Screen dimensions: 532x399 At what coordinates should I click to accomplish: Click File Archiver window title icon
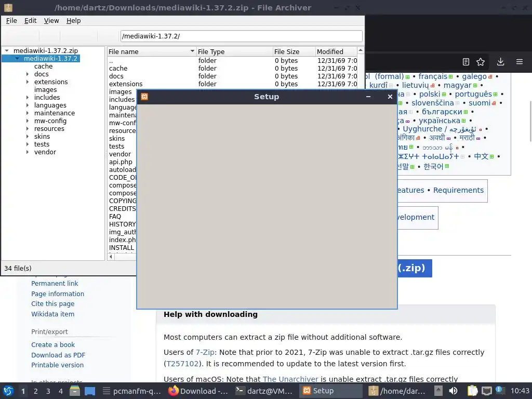(8, 7)
